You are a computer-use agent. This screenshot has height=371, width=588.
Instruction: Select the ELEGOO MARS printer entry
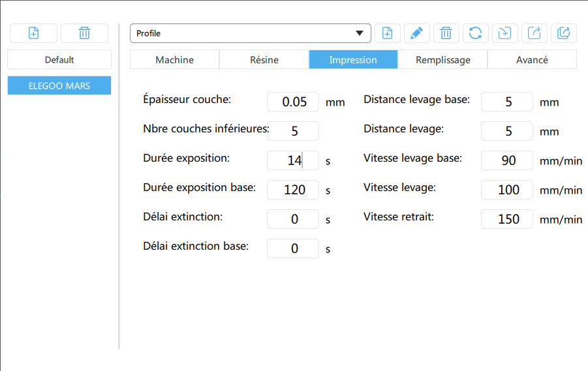point(59,85)
